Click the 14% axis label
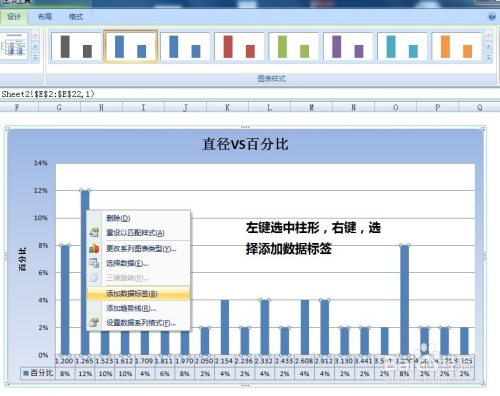This screenshot has height=396, width=500. (41, 163)
